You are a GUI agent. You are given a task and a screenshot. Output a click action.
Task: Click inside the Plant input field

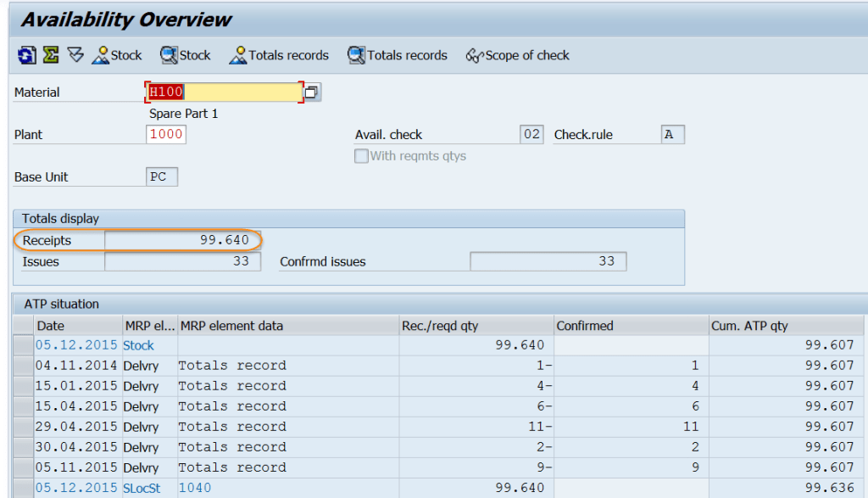tap(165, 133)
